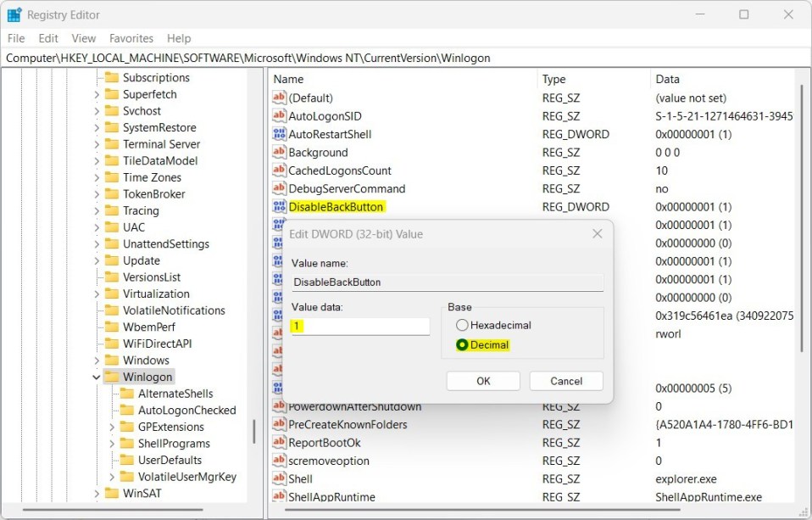Screen dimensions: 812x520
Task: Click the Background string value icon
Action: (279, 152)
